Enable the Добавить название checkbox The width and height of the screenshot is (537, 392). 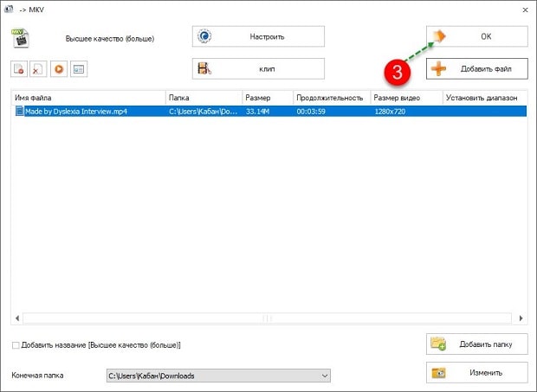16,345
